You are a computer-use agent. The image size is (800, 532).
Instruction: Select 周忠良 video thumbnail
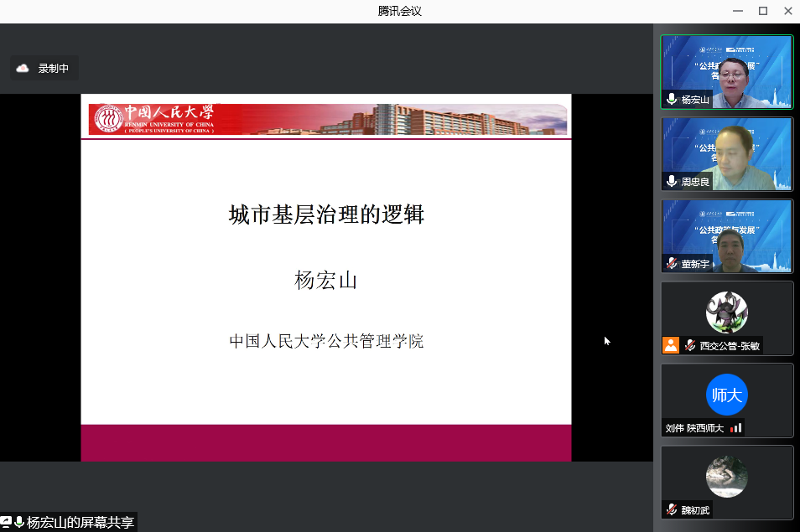click(x=726, y=153)
